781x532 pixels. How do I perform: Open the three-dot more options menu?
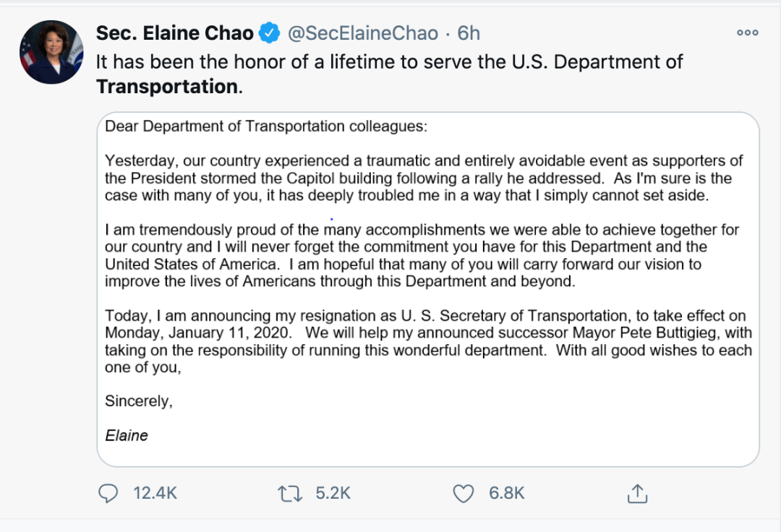coord(748,33)
